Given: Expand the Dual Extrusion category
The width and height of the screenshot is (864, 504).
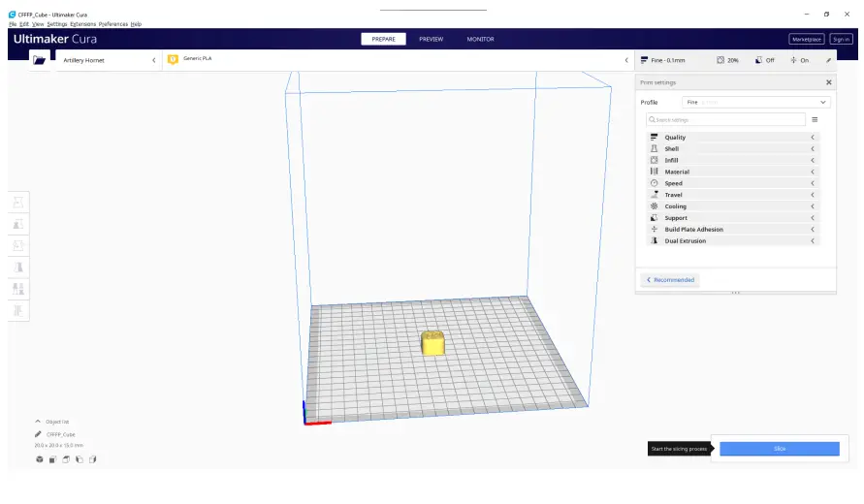Looking at the screenshot, I should click(733, 240).
